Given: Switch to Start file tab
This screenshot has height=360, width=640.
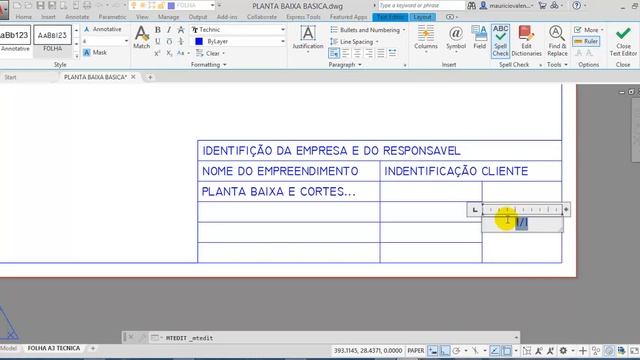Looking at the screenshot, I should 10,77.
